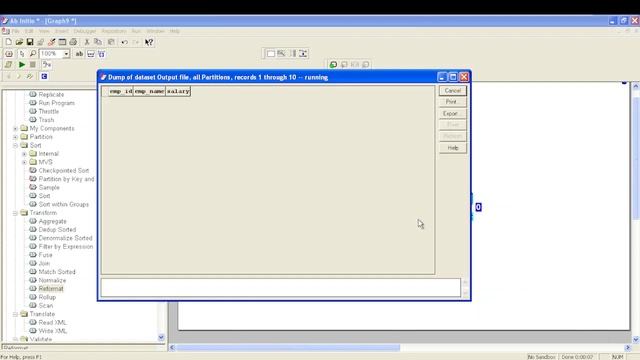Click the Join component icon
Viewport: 640px width, 360px height.
(33, 263)
